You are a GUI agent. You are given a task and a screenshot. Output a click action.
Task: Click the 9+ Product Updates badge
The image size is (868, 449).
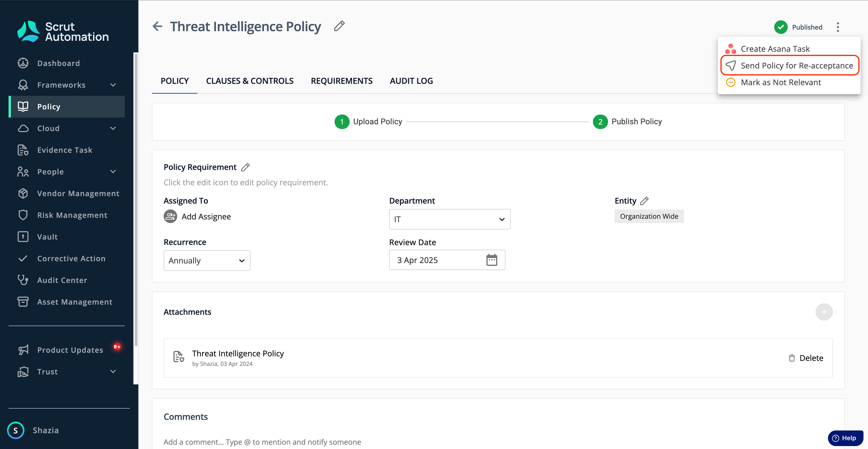click(117, 347)
